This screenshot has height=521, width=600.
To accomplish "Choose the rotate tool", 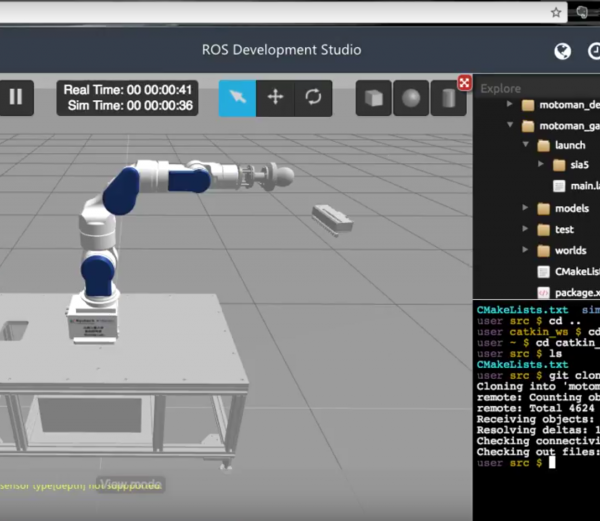I will (x=313, y=97).
